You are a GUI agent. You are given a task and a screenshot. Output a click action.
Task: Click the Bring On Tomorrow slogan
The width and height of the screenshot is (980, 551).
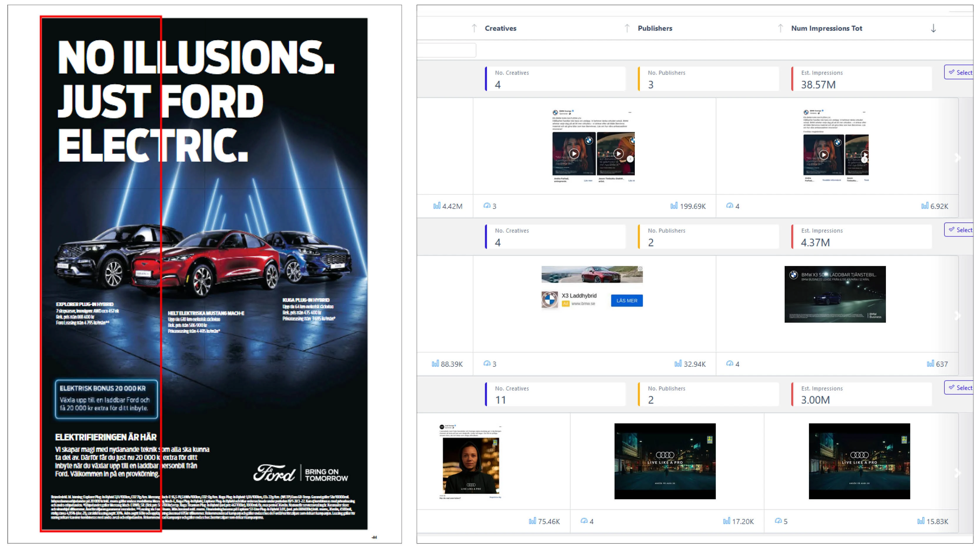pos(326,475)
